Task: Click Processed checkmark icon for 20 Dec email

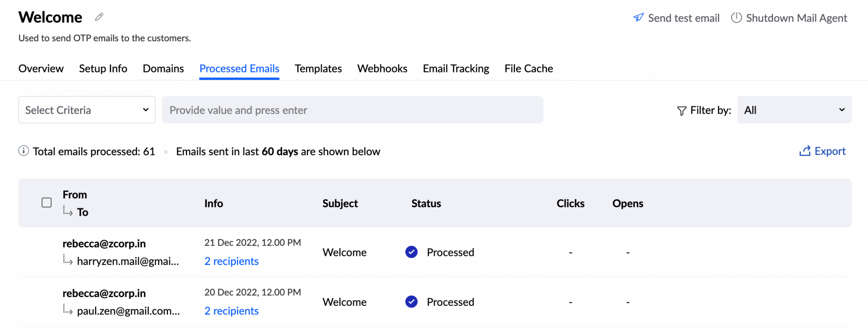Action: click(x=411, y=302)
